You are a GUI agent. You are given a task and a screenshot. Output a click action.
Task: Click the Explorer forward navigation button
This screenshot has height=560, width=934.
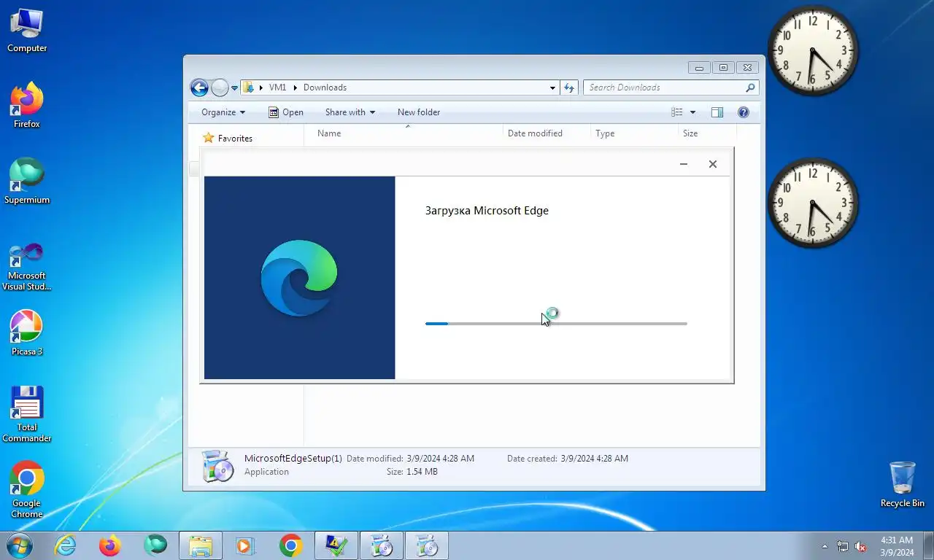click(x=220, y=87)
